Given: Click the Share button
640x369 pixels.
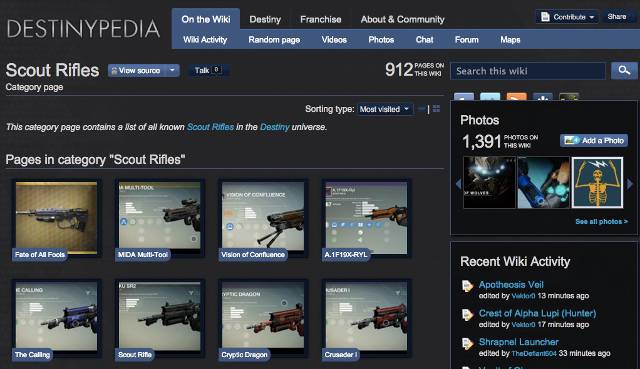Looking at the screenshot, I should (617, 16).
